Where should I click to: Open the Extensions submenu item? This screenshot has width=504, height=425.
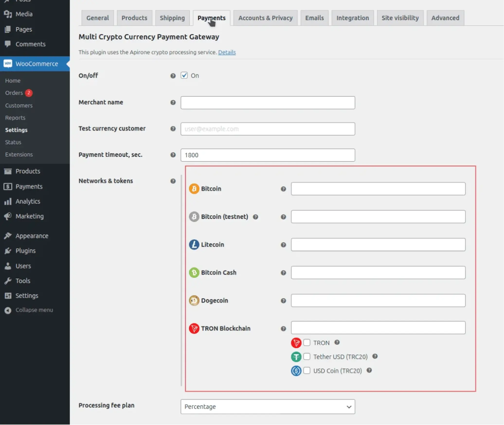[19, 155]
